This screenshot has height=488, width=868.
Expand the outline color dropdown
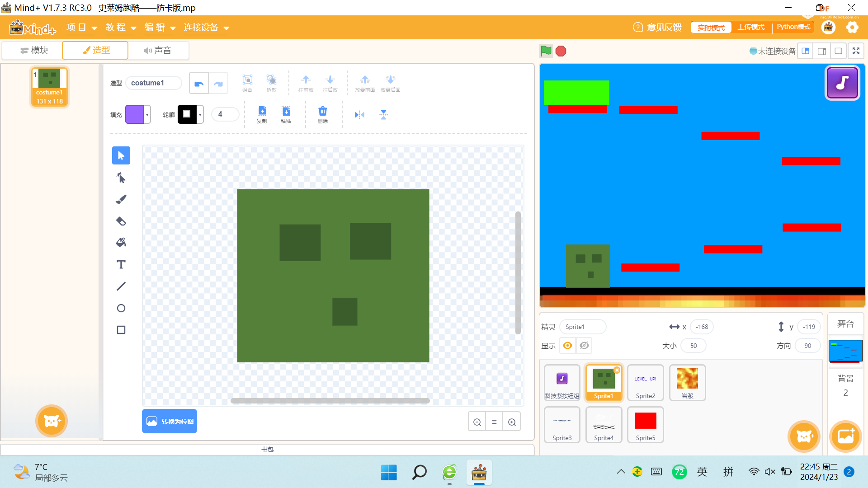(x=200, y=115)
